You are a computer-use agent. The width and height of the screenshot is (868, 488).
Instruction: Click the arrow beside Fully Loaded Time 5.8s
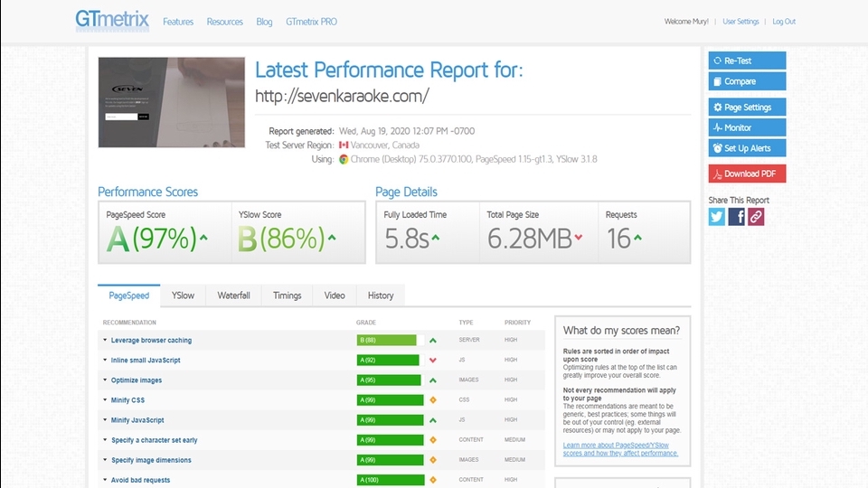tap(436, 238)
